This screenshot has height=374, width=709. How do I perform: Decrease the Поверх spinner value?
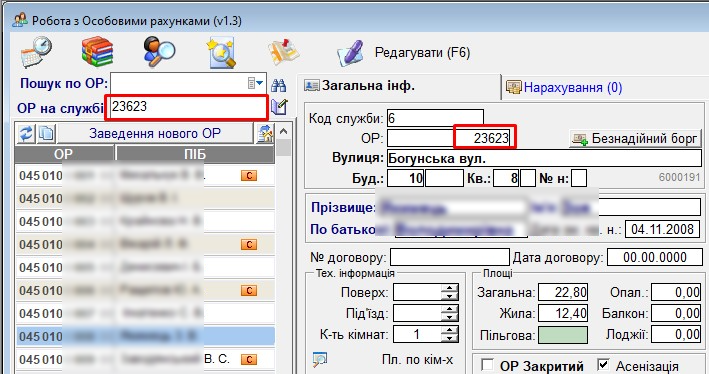449,296
